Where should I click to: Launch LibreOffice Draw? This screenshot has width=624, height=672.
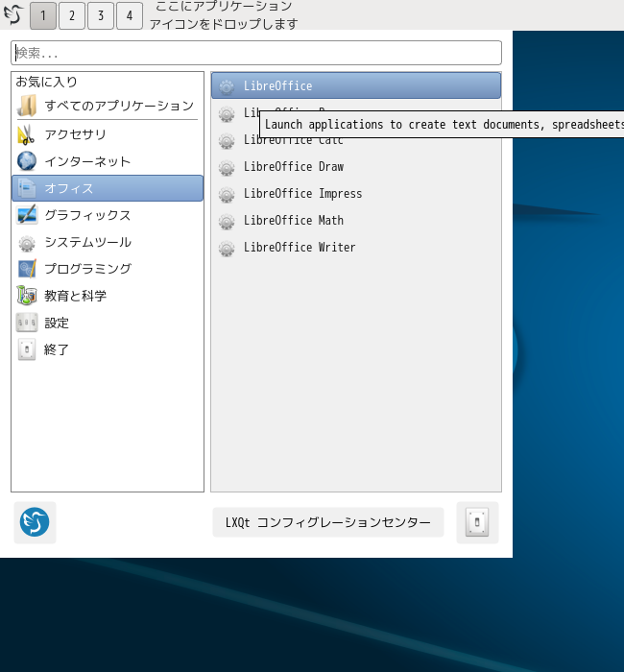coord(356,167)
